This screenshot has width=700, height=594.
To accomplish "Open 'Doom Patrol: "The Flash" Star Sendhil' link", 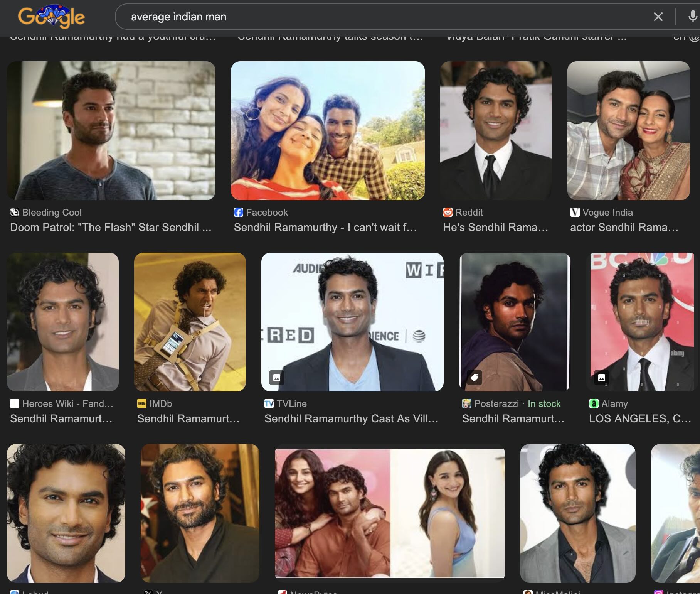I will [111, 227].
